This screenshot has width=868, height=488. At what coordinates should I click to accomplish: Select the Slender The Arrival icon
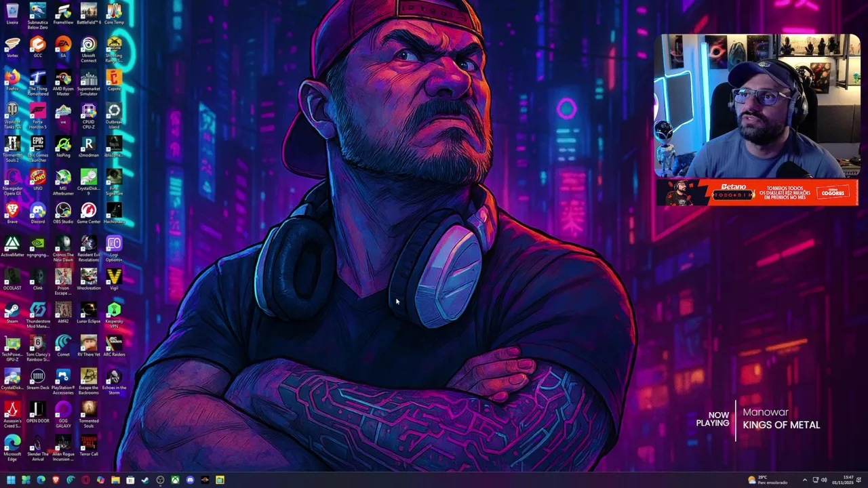click(38, 447)
